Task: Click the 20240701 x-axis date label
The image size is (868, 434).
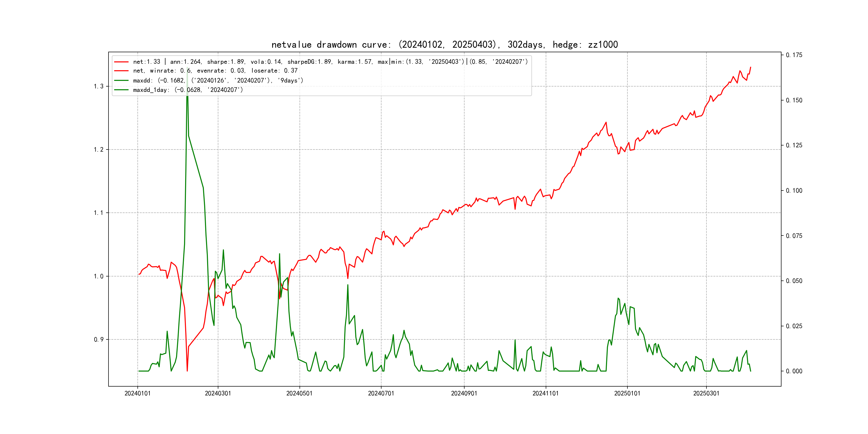Action: pyautogui.click(x=381, y=394)
